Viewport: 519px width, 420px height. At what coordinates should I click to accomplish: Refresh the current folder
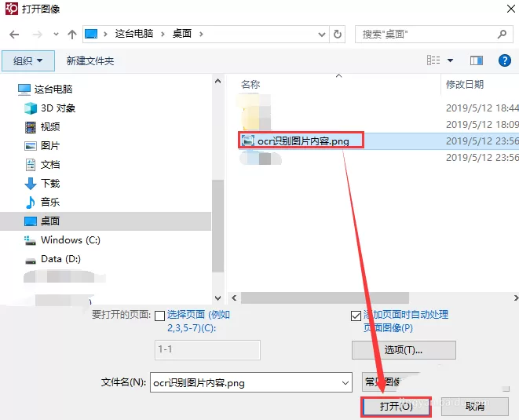point(338,34)
